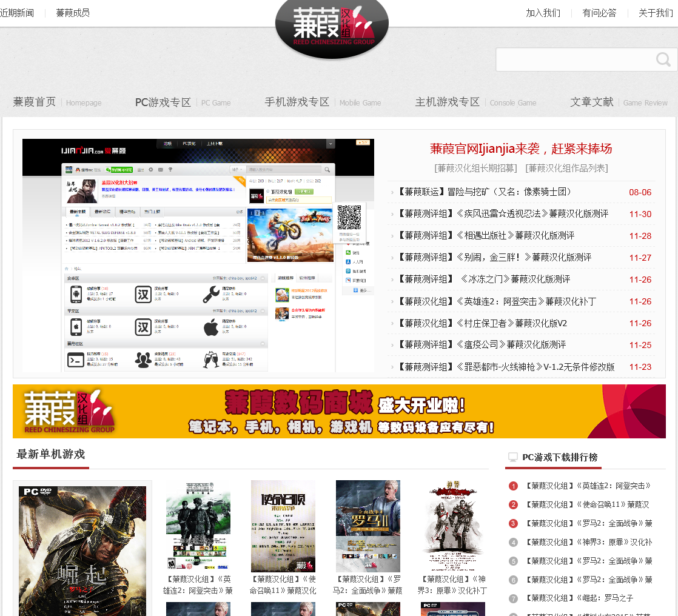This screenshot has height=616, width=678.
Task: Click the Ijianjia site preview screenshot
Action: [198, 255]
